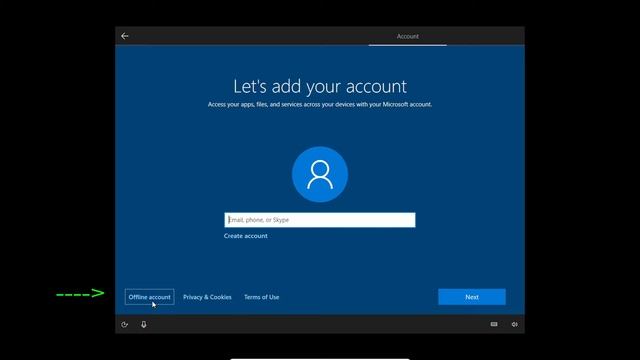Open the Terms of Use link

[262, 297]
